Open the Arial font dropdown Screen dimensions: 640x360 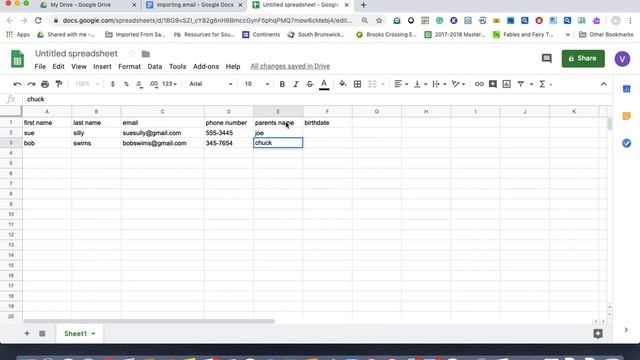pos(210,84)
